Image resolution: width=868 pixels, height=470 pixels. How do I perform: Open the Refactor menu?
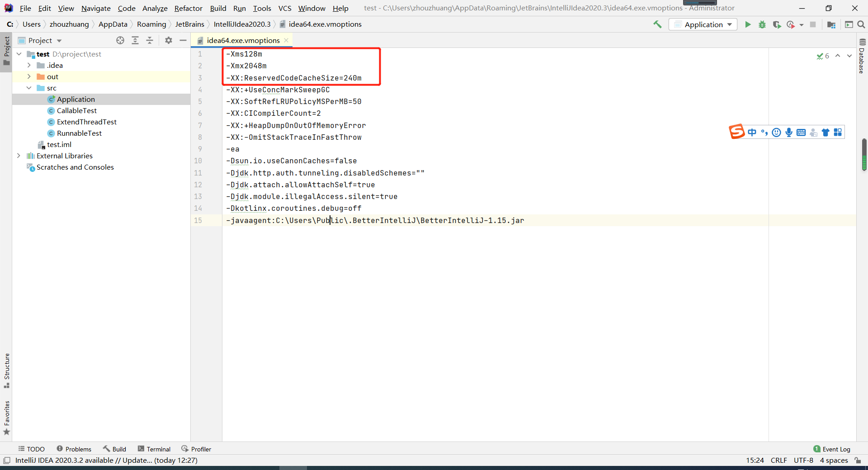188,8
